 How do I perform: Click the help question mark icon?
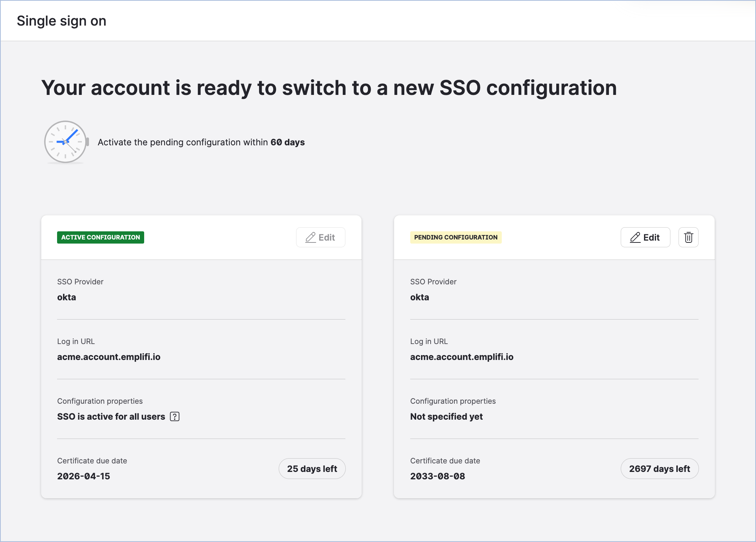coord(175,417)
